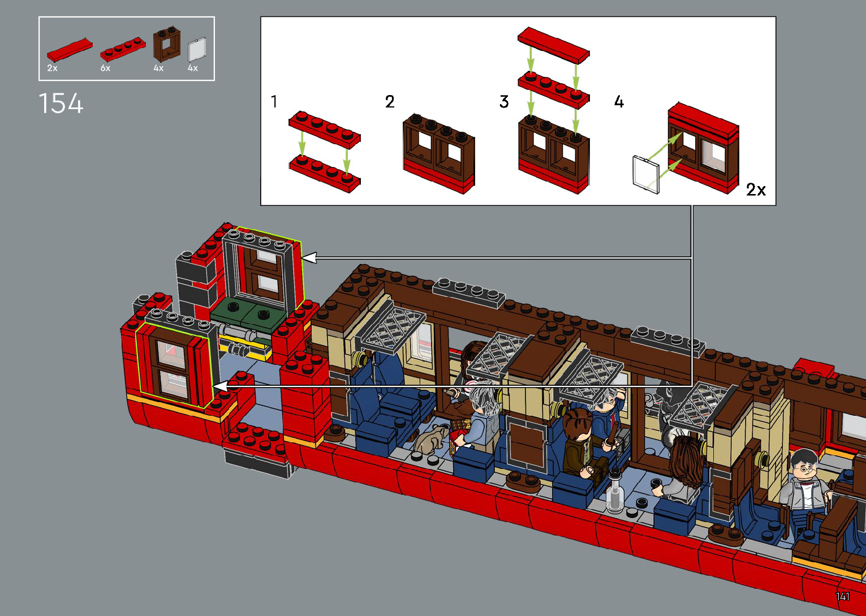Open sub-step 1 stacked red plates image

[x=324, y=150]
